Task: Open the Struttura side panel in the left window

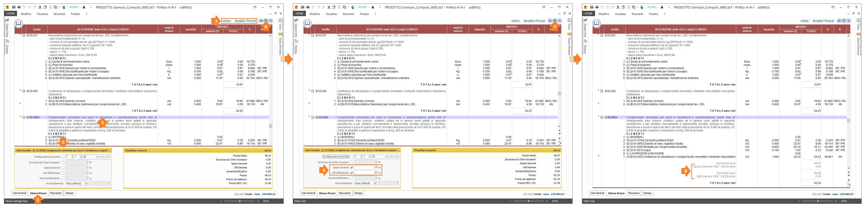Action: coord(7,47)
